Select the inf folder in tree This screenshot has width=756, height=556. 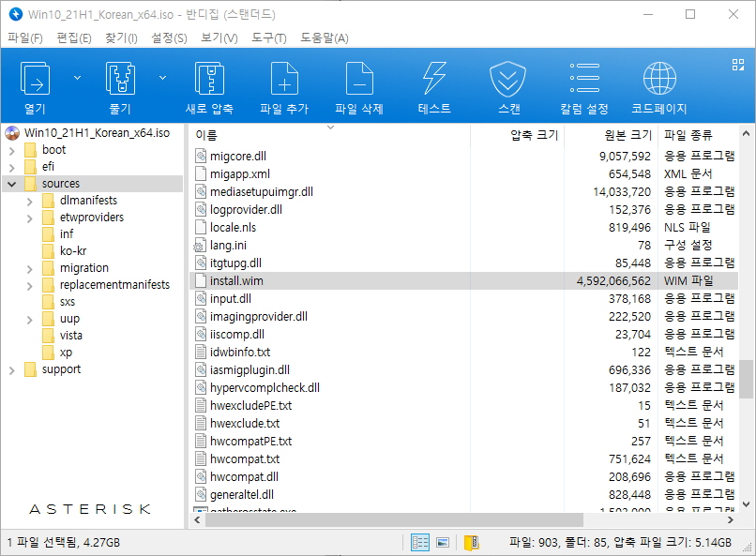pos(67,234)
